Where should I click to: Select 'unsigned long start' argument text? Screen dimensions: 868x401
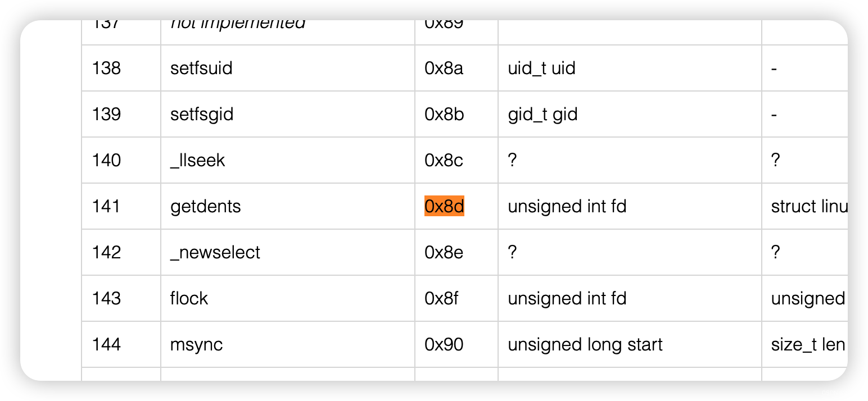coord(585,344)
